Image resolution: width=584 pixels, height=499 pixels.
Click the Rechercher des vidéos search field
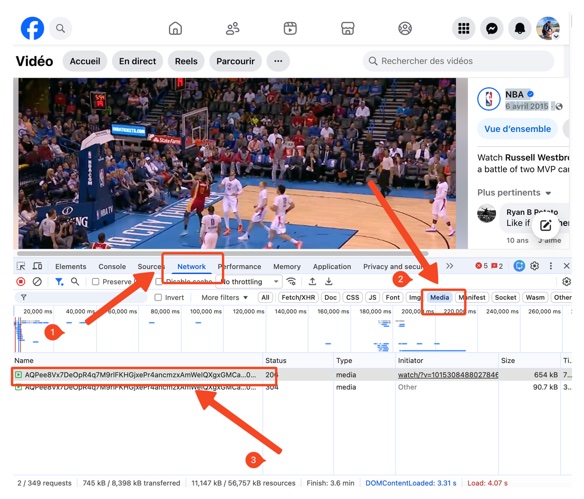458,61
